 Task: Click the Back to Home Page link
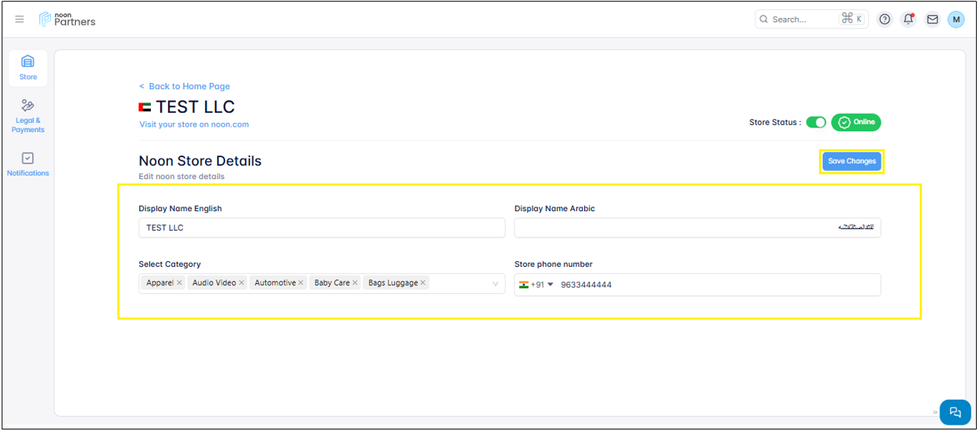click(185, 86)
